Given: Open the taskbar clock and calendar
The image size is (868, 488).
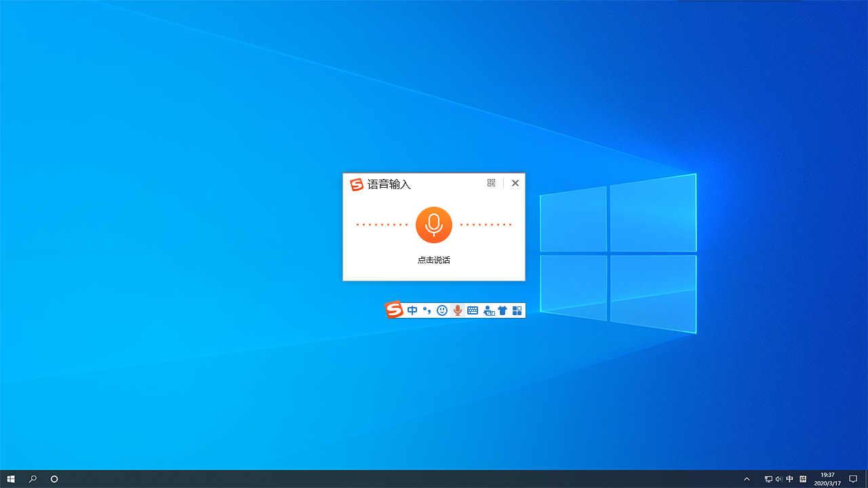Looking at the screenshot, I should (x=827, y=479).
